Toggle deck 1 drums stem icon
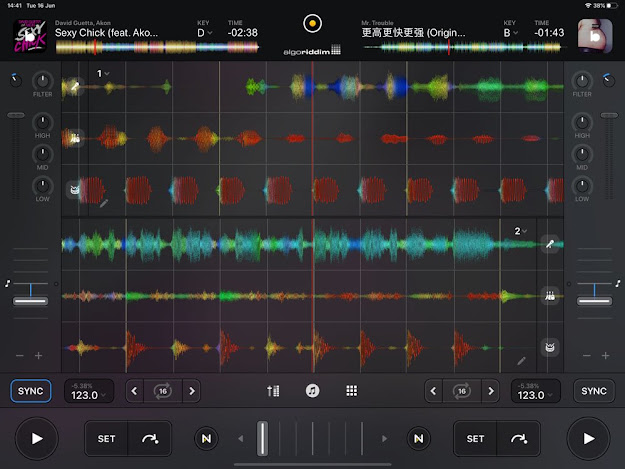This screenshot has width=625, height=469. 74,190
